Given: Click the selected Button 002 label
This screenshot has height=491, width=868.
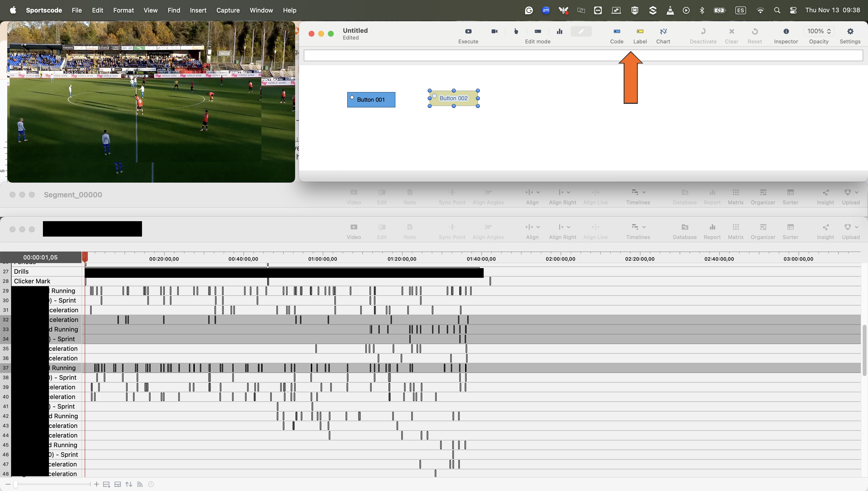Looking at the screenshot, I should click(454, 98).
